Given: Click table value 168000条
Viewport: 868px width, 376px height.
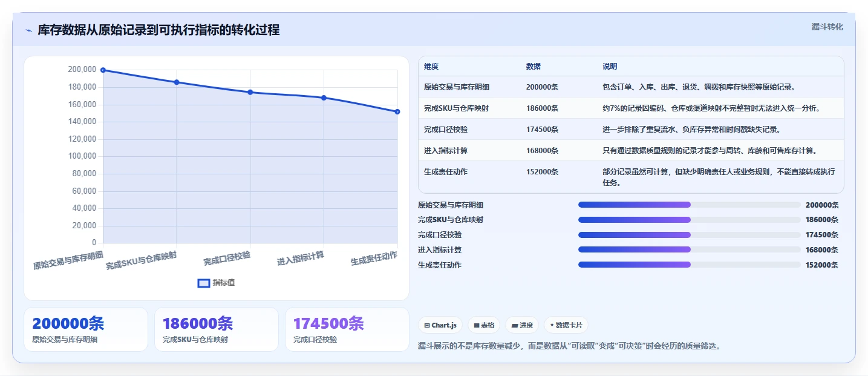Looking at the screenshot, I should (542, 150).
